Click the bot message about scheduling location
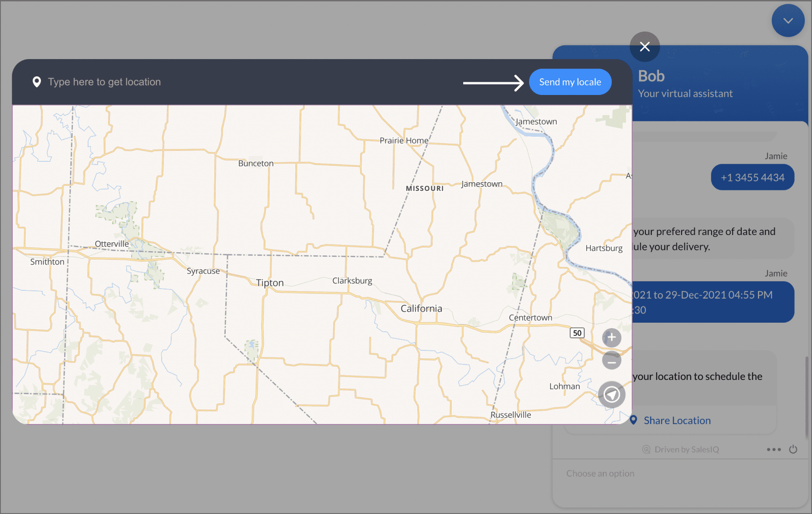The height and width of the screenshot is (514, 812). (704, 378)
